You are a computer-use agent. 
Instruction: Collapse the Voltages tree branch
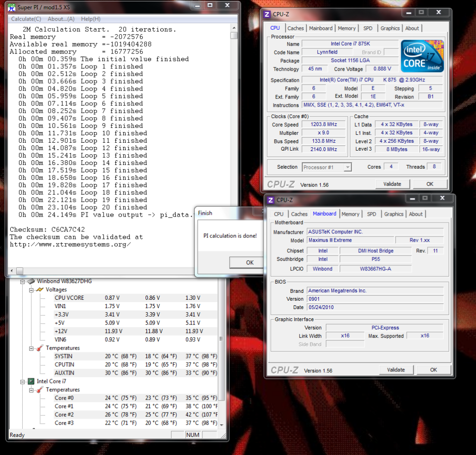tap(31, 290)
